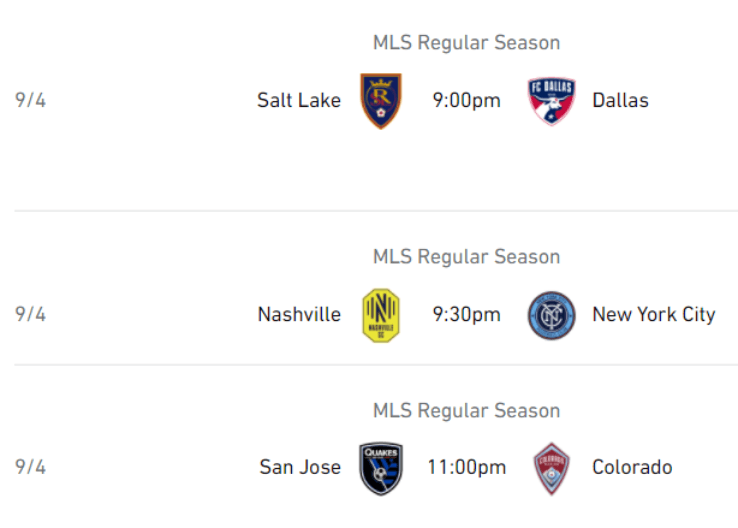Click MLS Regular Season label above San Jose match
This screenshot has height=528, width=738.
click(466, 411)
